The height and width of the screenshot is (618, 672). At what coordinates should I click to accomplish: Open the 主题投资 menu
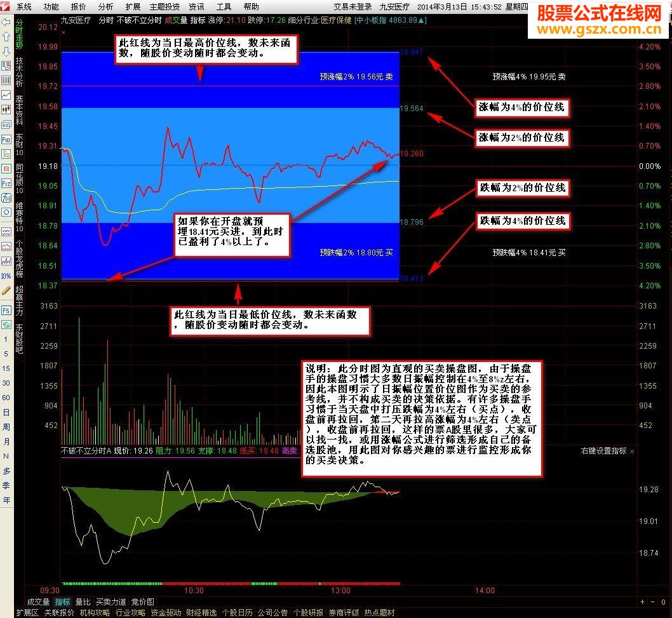165,7
